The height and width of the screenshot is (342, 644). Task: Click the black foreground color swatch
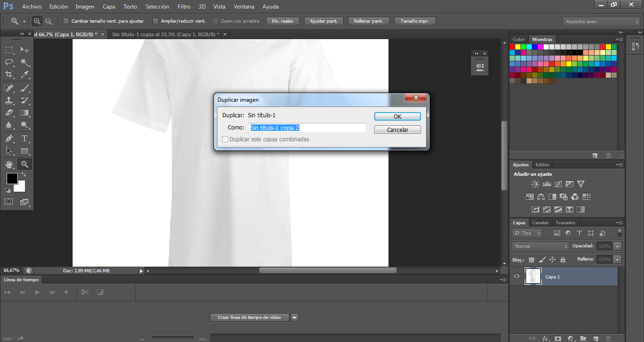(x=12, y=179)
